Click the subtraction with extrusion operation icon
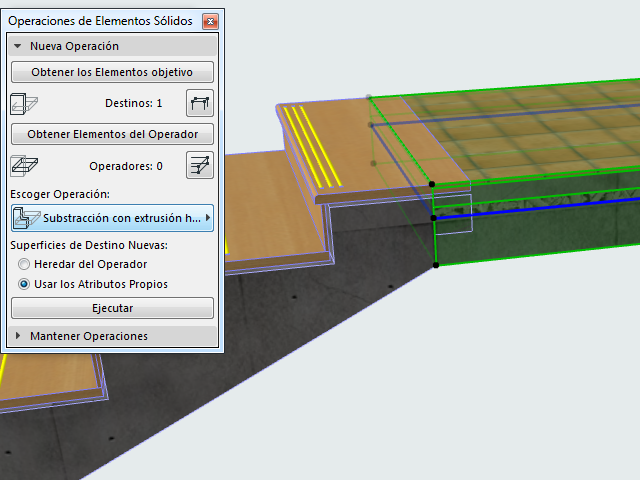 click(26, 218)
